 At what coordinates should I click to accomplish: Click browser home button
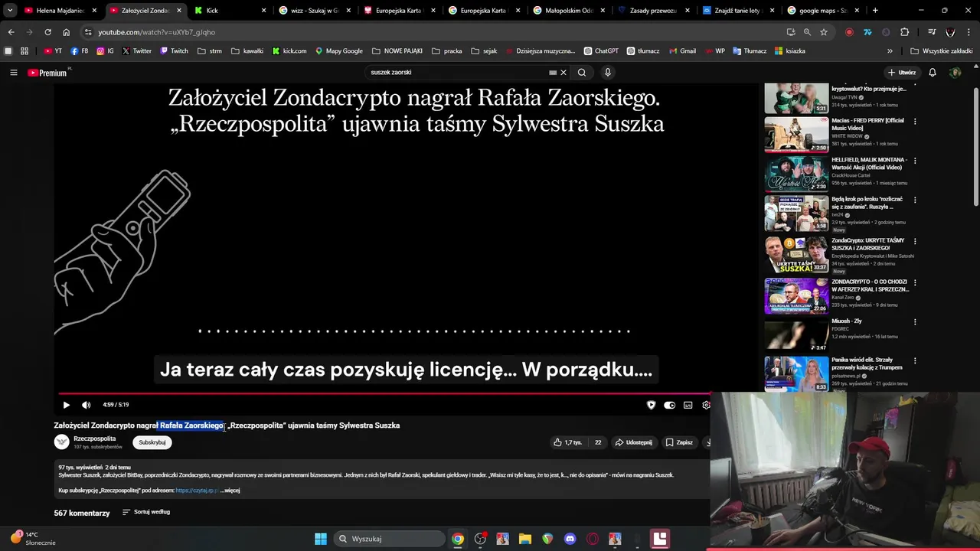[x=66, y=32]
